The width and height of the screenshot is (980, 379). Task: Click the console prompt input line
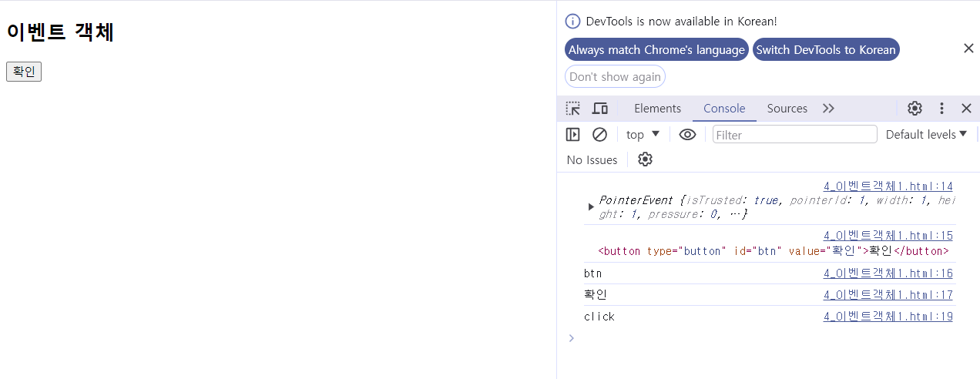click(768, 337)
